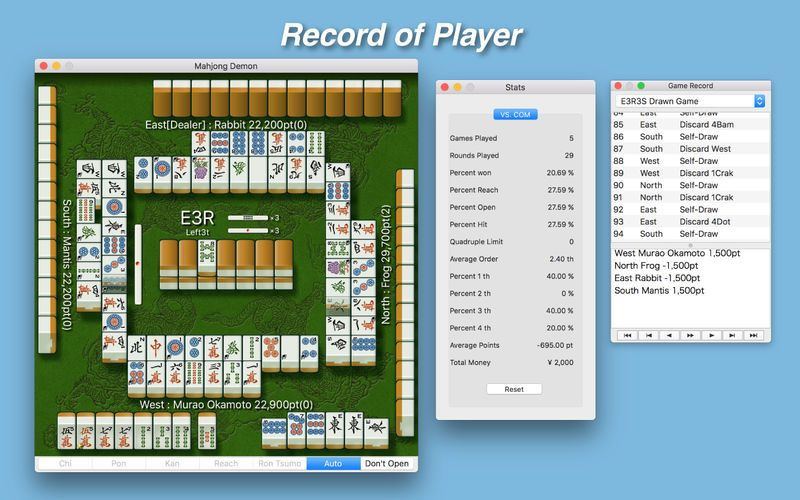Viewport: 800px width, 500px height.
Task: Skip to next round in Game Record
Action: 732,335
